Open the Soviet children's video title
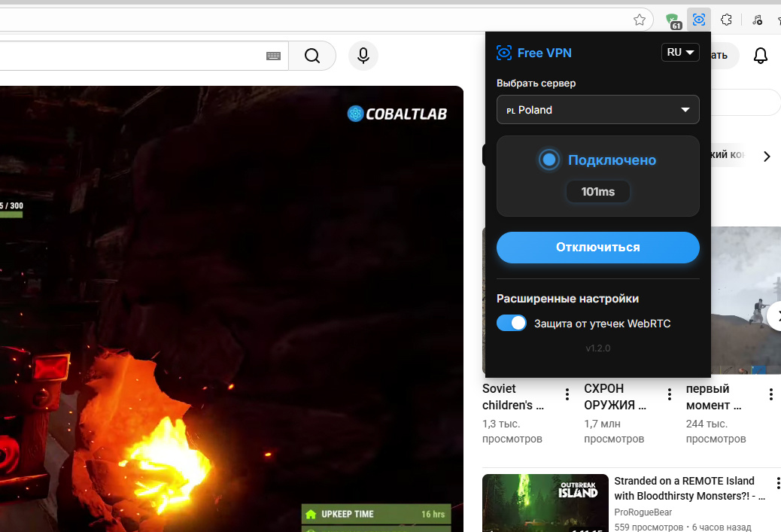The height and width of the screenshot is (532, 781). tap(513, 397)
